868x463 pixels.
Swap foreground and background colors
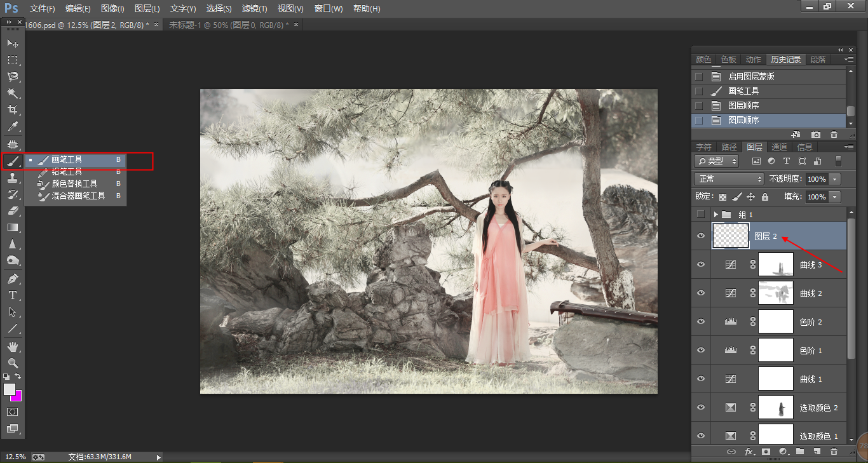click(18, 376)
